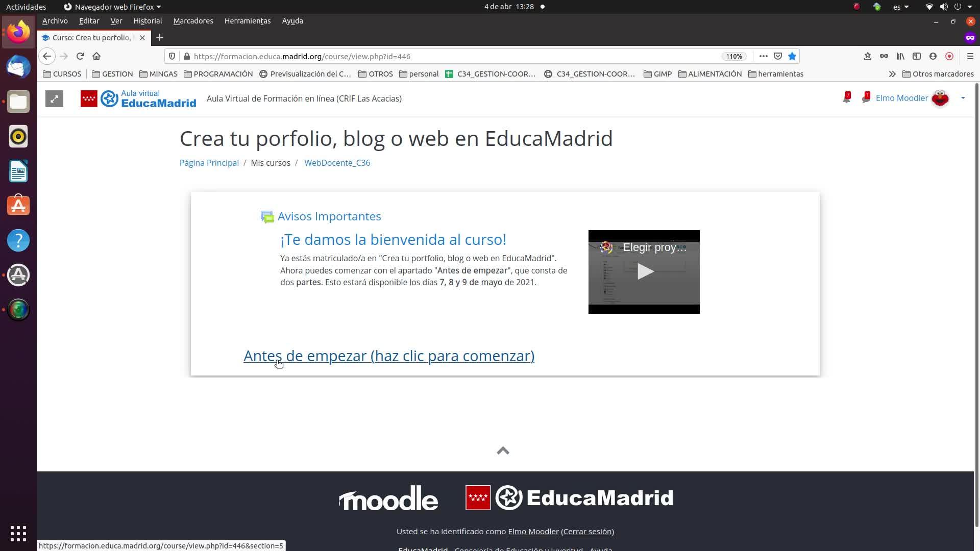Image resolution: width=980 pixels, height=551 pixels.
Task: Click the WebDocente_C36 breadcrumb link
Action: point(337,163)
